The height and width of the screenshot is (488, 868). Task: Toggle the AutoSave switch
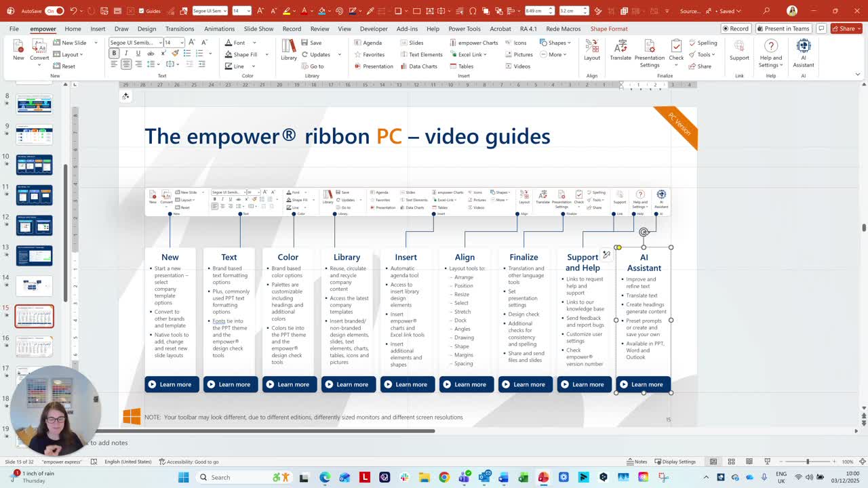click(55, 11)
